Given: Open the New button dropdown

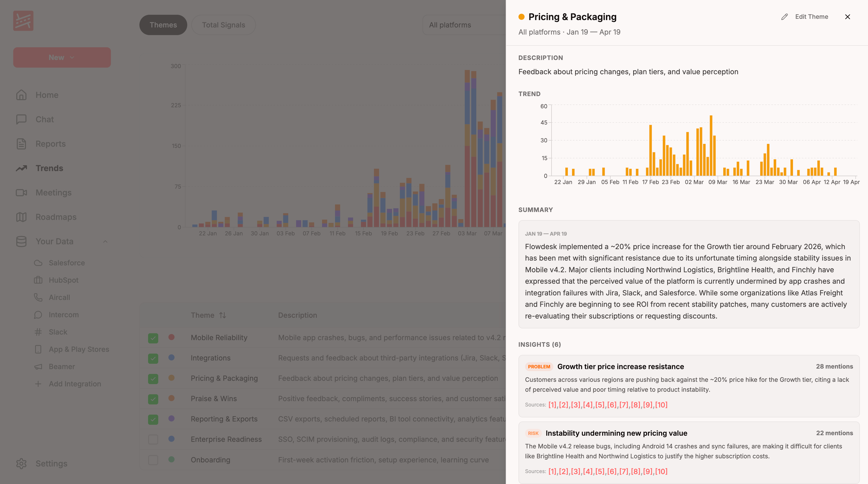Looking at the screenshot, I should [62, 57].
